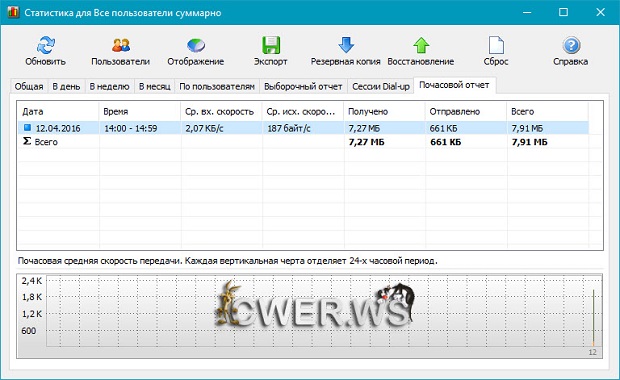Select the Почасовой отчет tab

tap(454, 85)
